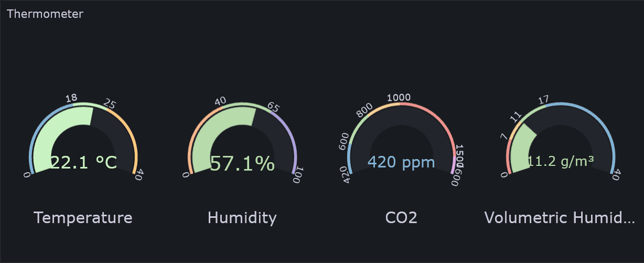Click the 18 threshold tick on Temperature gauge
This screenshot has height=263, width=644.
point(71,98)
